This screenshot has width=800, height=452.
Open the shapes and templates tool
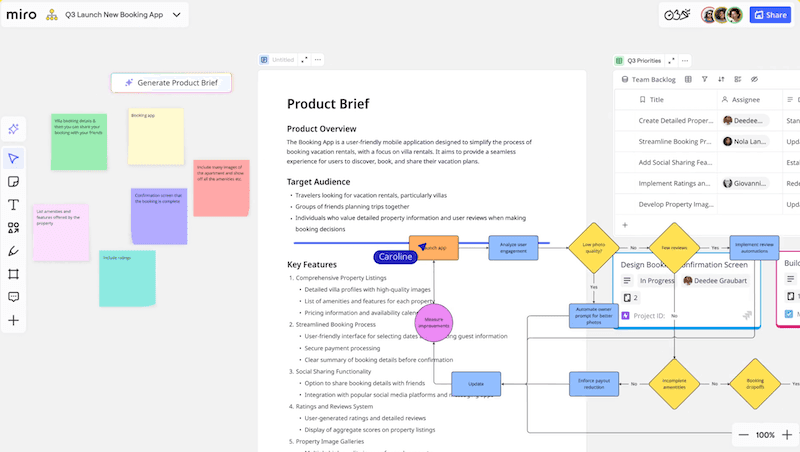[14, 228]
